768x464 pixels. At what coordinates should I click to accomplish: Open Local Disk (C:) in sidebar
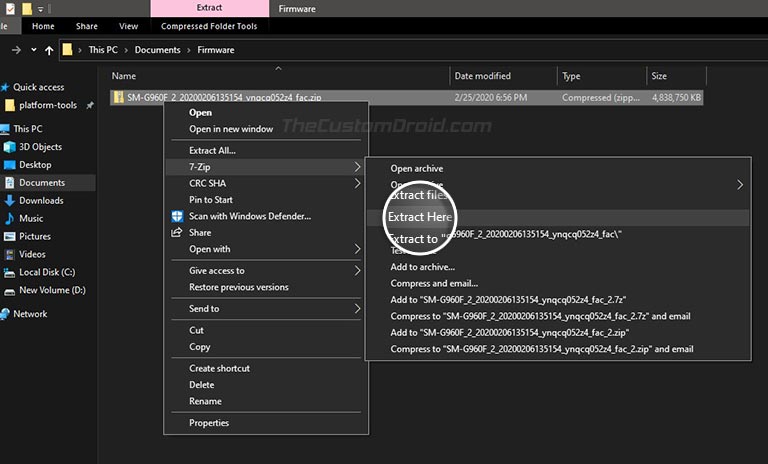tap(47, 272)
